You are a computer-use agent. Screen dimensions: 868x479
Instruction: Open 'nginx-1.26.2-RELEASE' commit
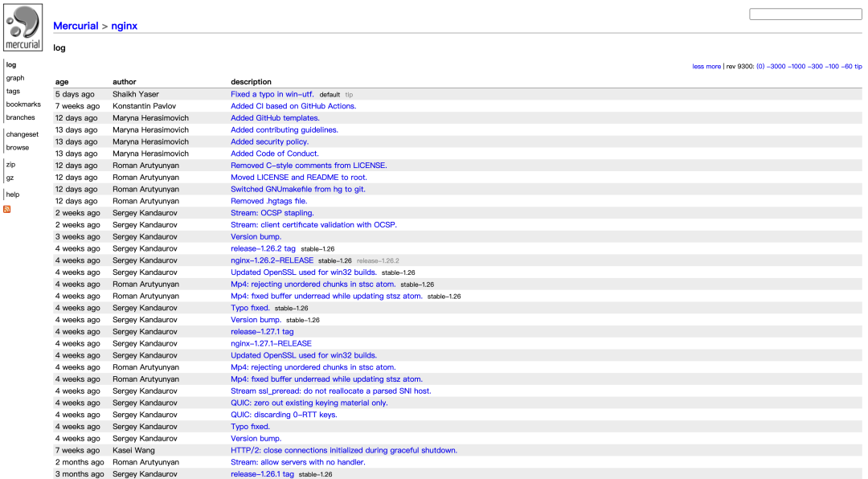pyautogui.click(x=272, y=261)
